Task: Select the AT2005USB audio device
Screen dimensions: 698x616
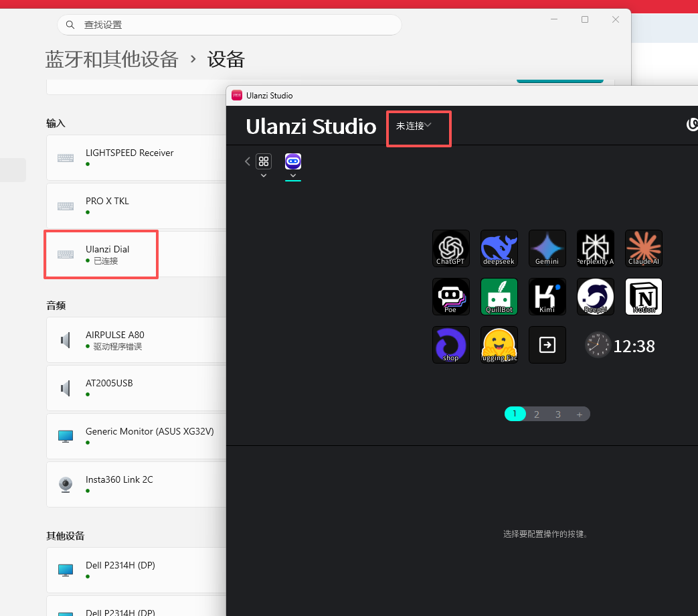Action: tap(137, 388)
